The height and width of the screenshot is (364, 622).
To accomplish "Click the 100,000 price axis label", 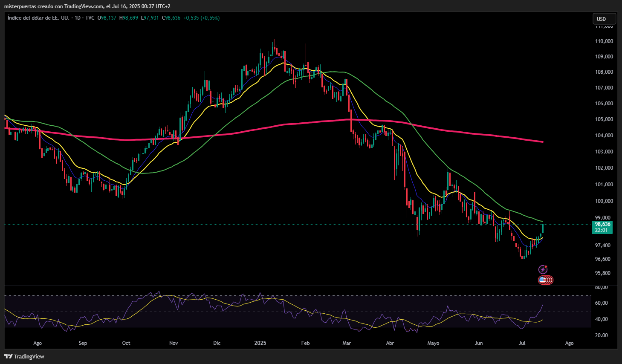I will tap(604, 201).
